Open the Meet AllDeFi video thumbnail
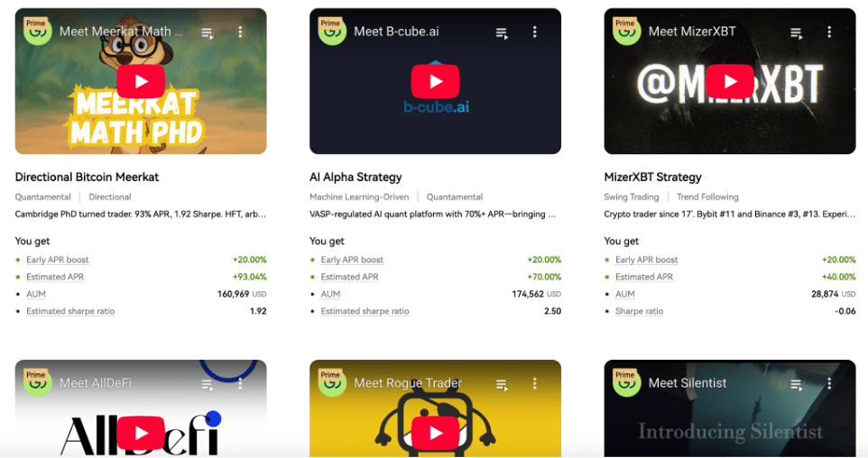The width and height of the screenshot is (868, 458). point(141,408)
